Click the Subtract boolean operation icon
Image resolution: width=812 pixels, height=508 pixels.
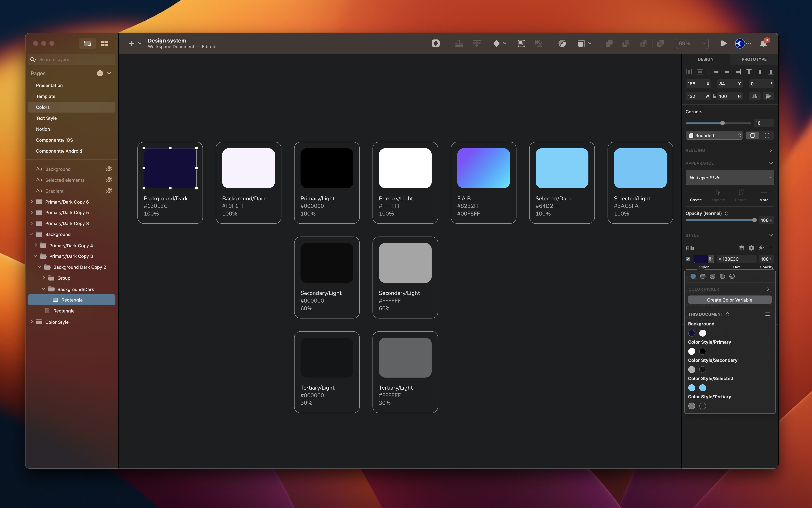626,43
